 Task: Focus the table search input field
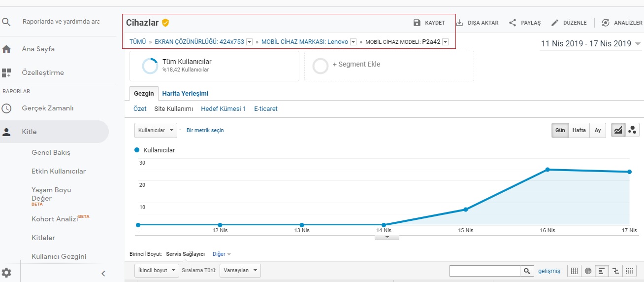[x=485, y=271]
